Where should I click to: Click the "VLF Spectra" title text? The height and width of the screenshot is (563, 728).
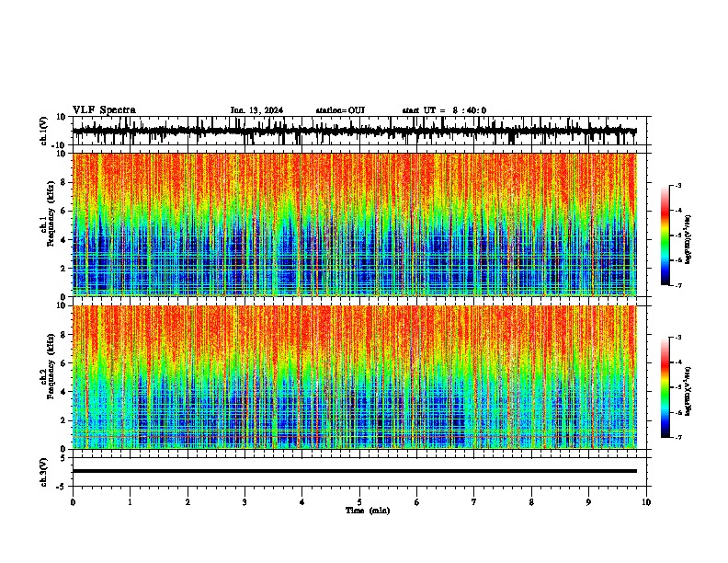point(104,110)
